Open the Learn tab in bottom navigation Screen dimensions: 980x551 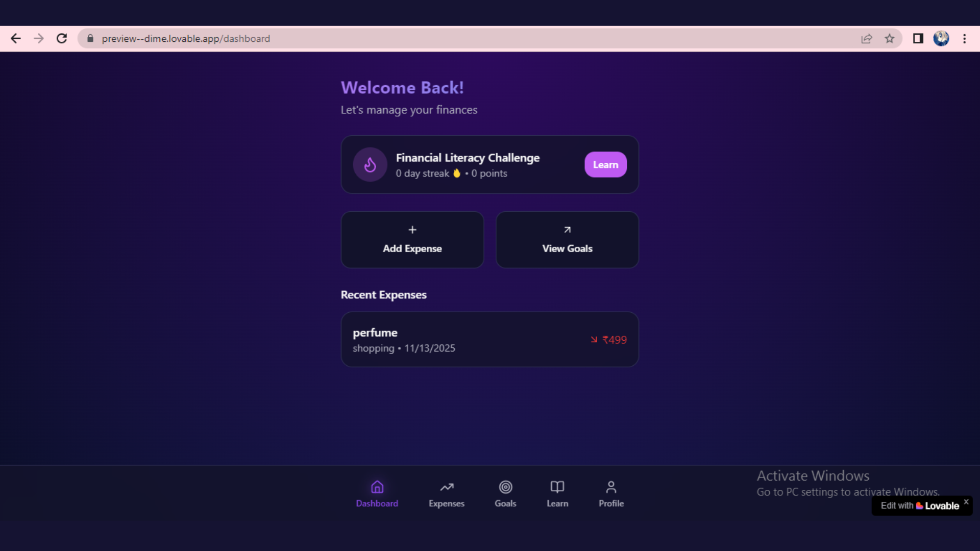(x=557, y=494)
